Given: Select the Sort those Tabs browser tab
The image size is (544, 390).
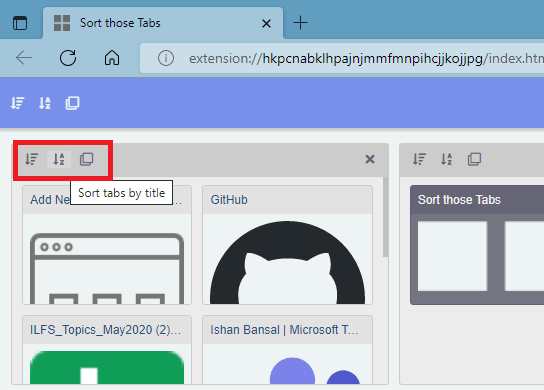Looking at the screenshot, I should click(x=163, y=23).
